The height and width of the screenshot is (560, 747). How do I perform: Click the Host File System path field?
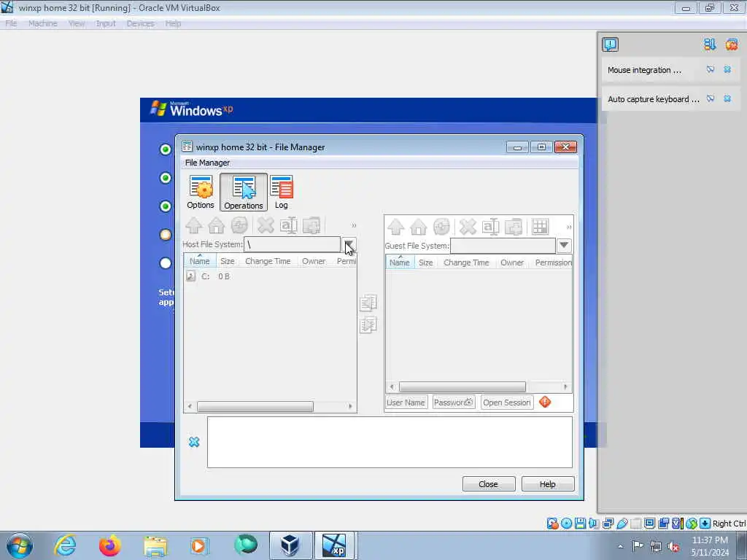coord(292,245)
